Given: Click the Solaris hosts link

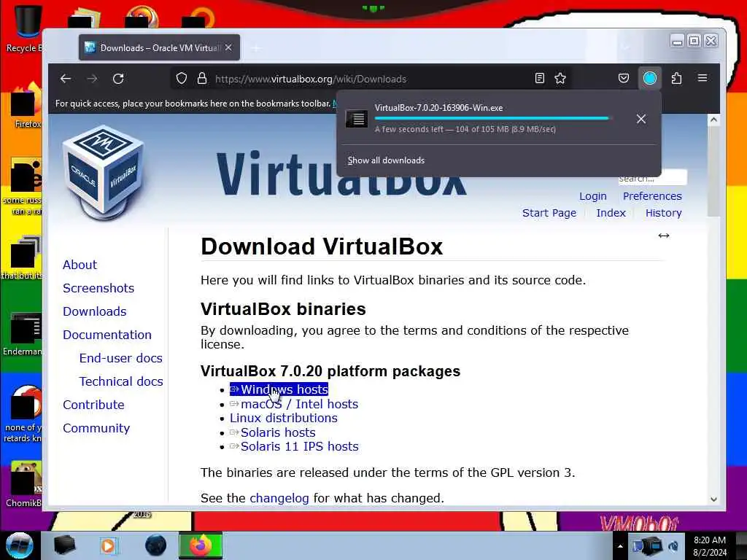Looking at the screenshot, I should [273, 432].
